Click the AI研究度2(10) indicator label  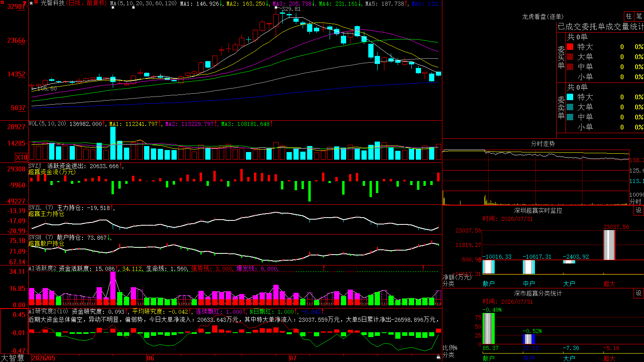[x=48, y=311]
